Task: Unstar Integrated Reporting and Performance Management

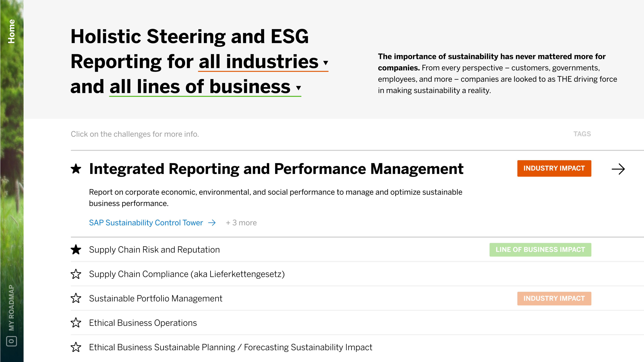Action: click(x=76, y=169)
